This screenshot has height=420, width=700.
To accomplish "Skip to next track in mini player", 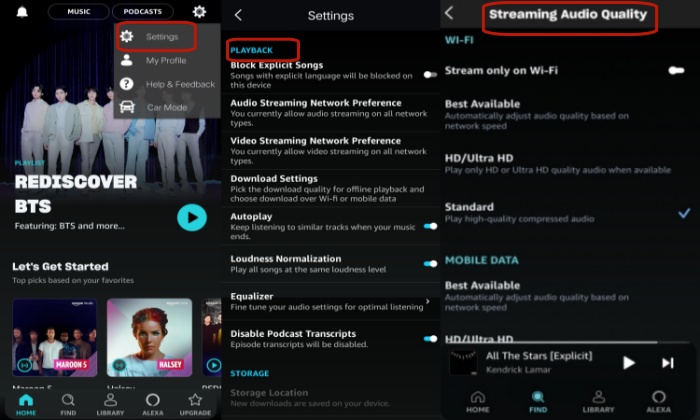I will 668,362.
